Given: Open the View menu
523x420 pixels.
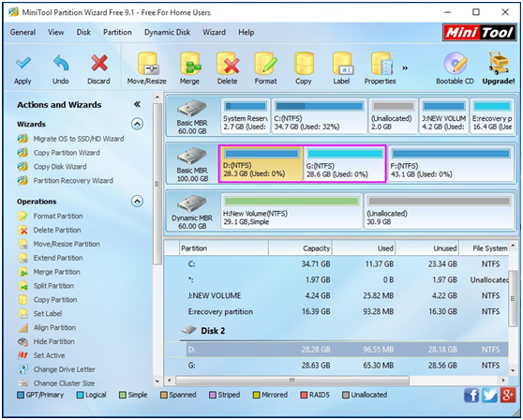Looking at the screenshot, I should 55,33.
